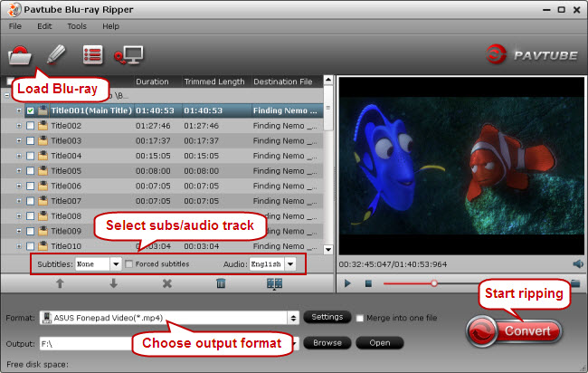
Task: Enable Merge into one file
Action: 360,318
